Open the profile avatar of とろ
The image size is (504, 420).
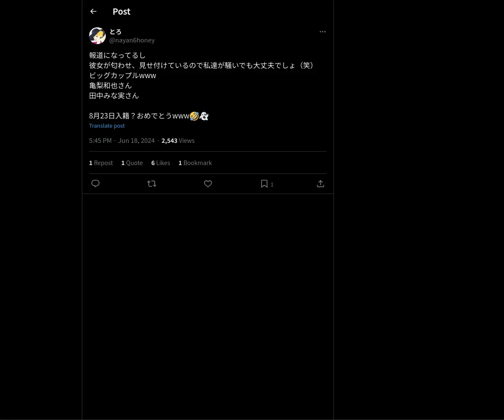[97, 36]
